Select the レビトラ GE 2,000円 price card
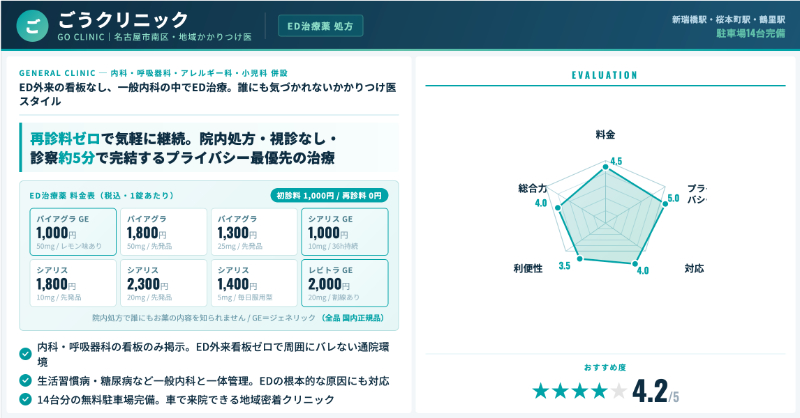This screenshot has width=800, height=418. (x=343, y=283)
